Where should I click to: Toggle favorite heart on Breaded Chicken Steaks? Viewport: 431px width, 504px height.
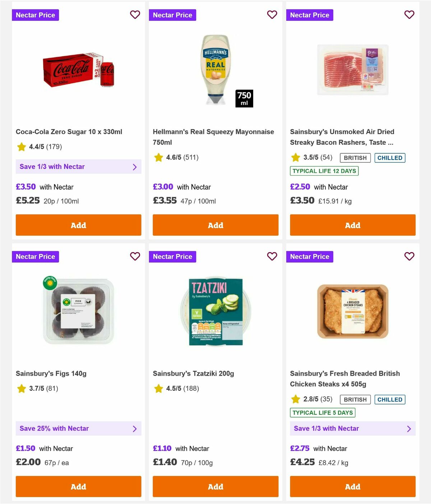409,256
